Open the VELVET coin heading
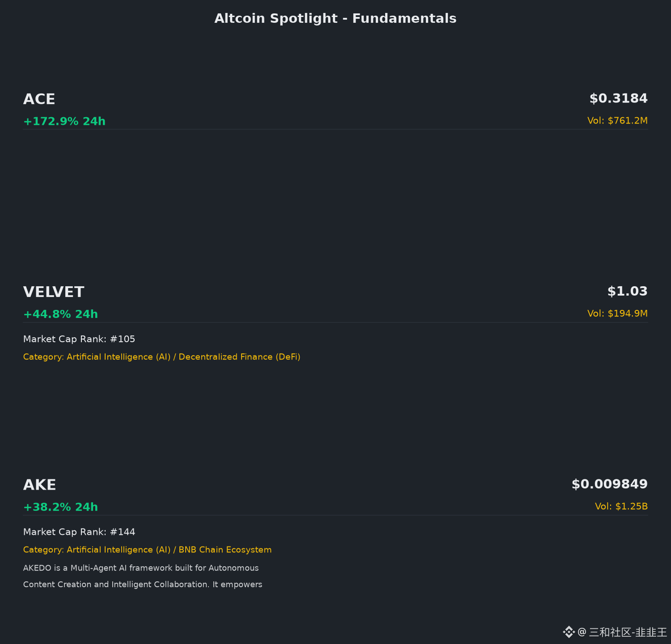This screenshot has height=644, width=671. [54, 292]
